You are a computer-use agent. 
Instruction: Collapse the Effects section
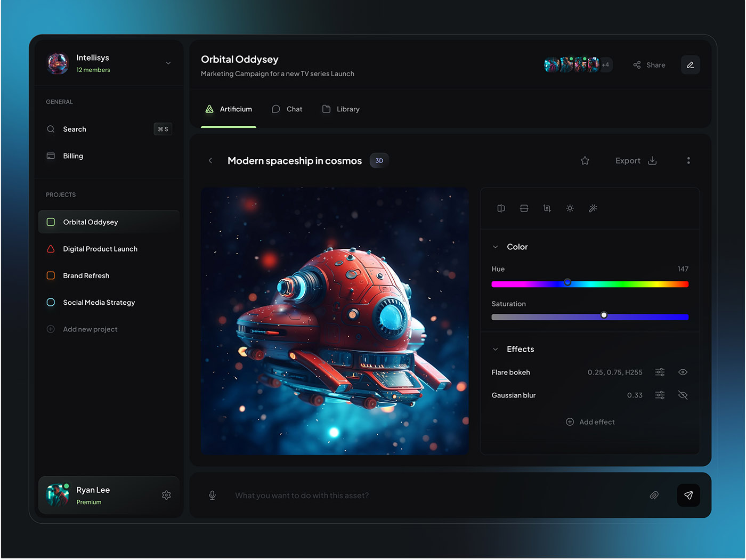tap(496, 350)
